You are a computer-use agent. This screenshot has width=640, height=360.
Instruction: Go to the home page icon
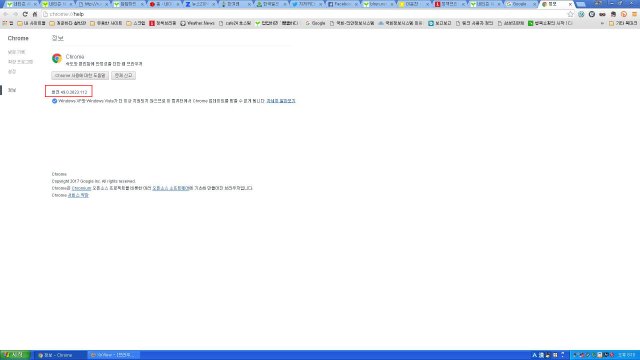[35, 14]
